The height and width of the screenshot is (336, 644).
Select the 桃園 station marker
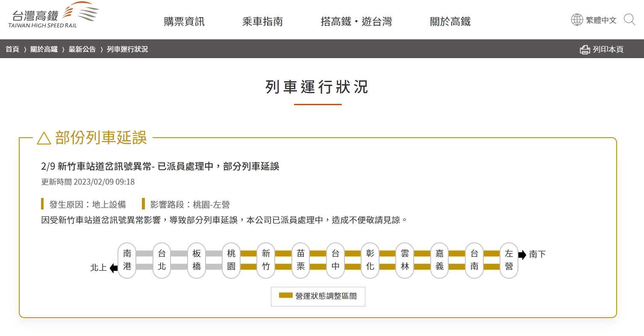pyautogui.click(x=231, y=260)
